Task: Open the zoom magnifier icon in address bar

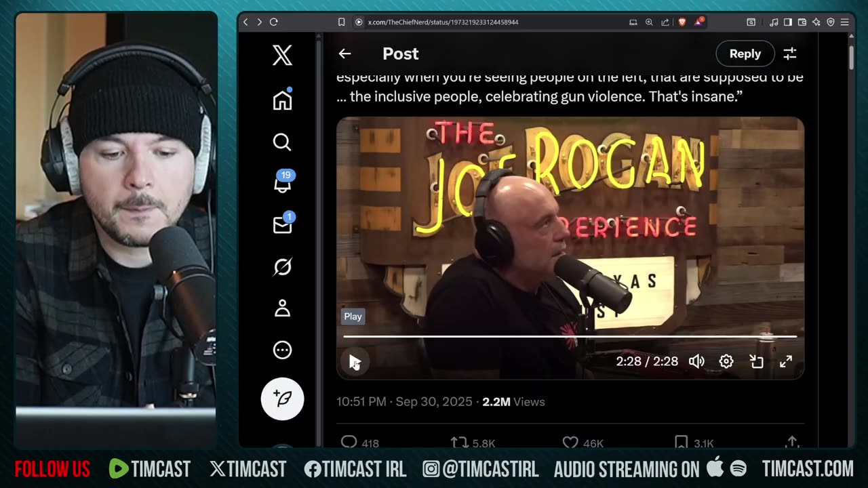Action: coord(649,22)
